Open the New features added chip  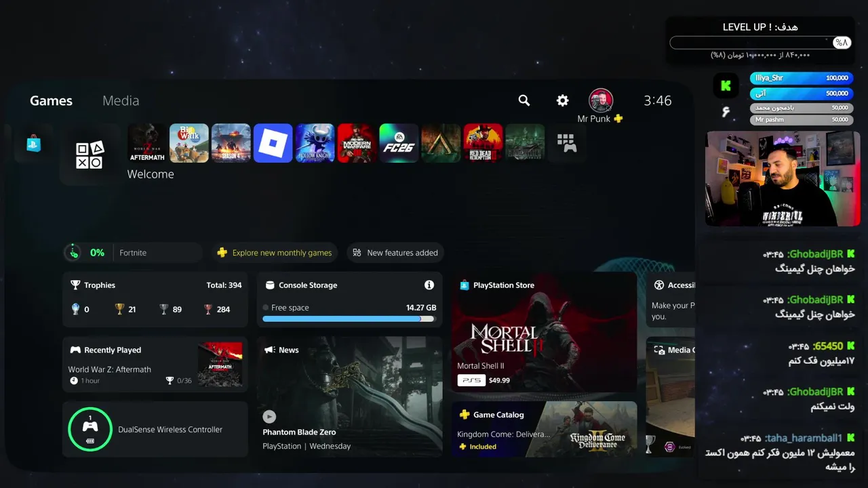(x=395, y=253)
